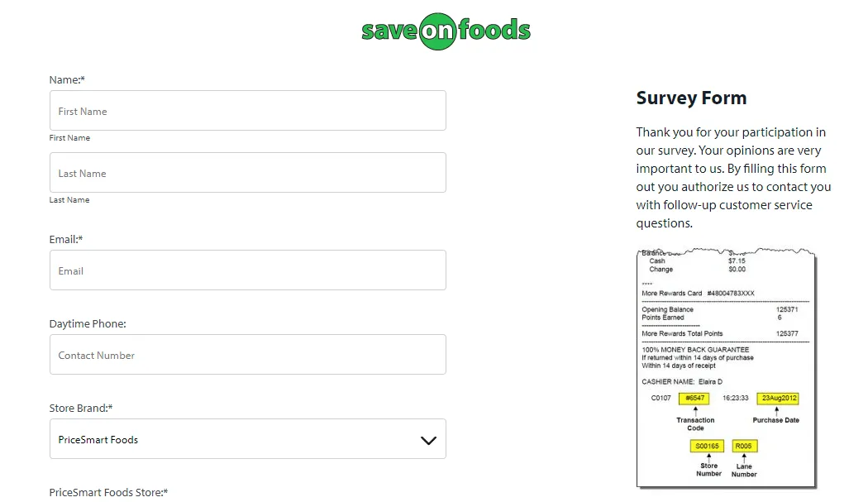Click the highlighted transaction code "#6547" on receipt

pos(694,398)
